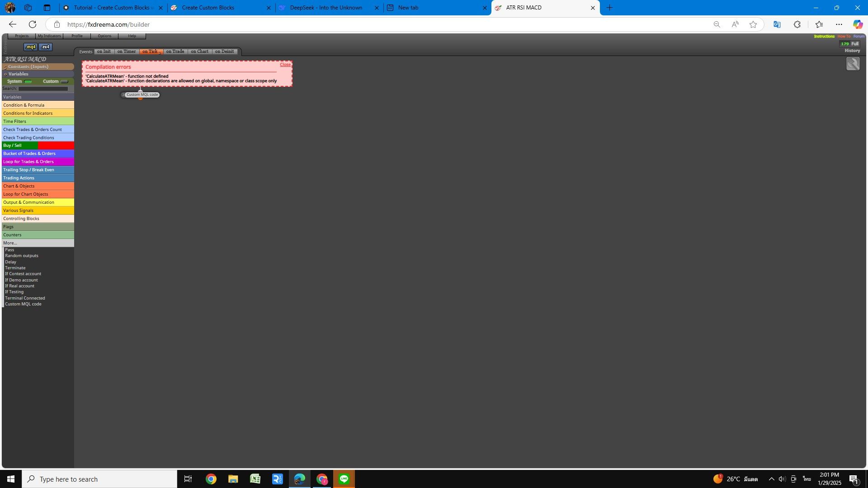Click the Windows taskbar search box
The width and height of the screenshot is (868, 488).
99,479
